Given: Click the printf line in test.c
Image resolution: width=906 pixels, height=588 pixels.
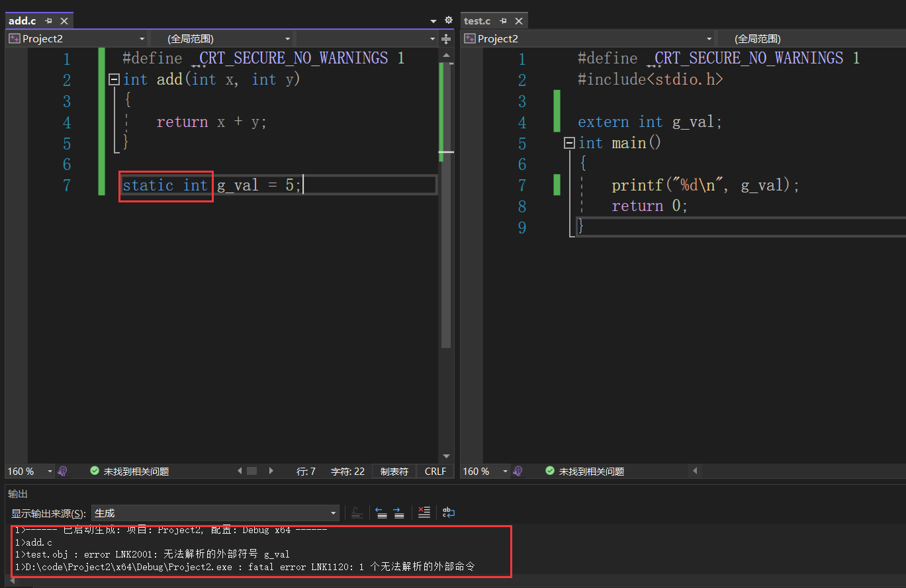Looking at the screenshot, I should tap(705, 185).
